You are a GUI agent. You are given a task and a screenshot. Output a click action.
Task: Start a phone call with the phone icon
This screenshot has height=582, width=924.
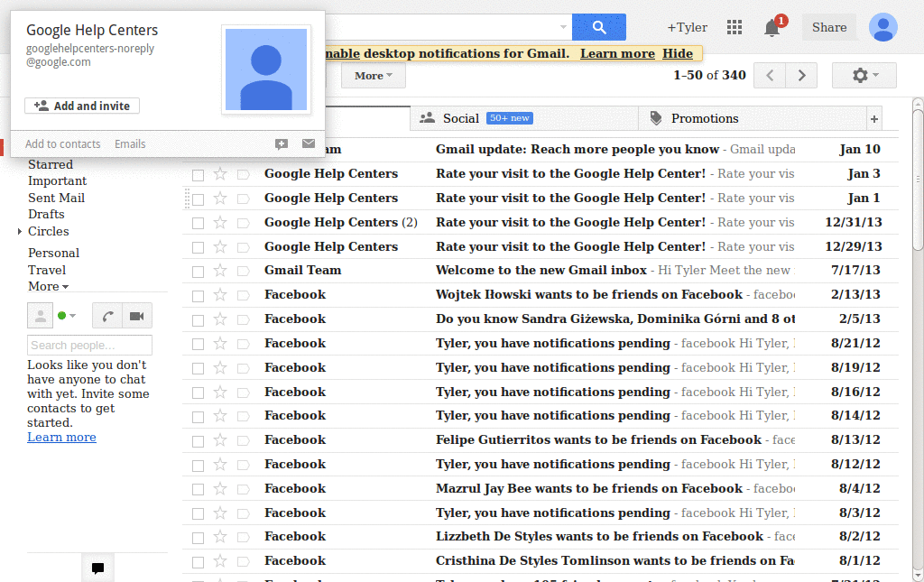[x=107, y=317]
